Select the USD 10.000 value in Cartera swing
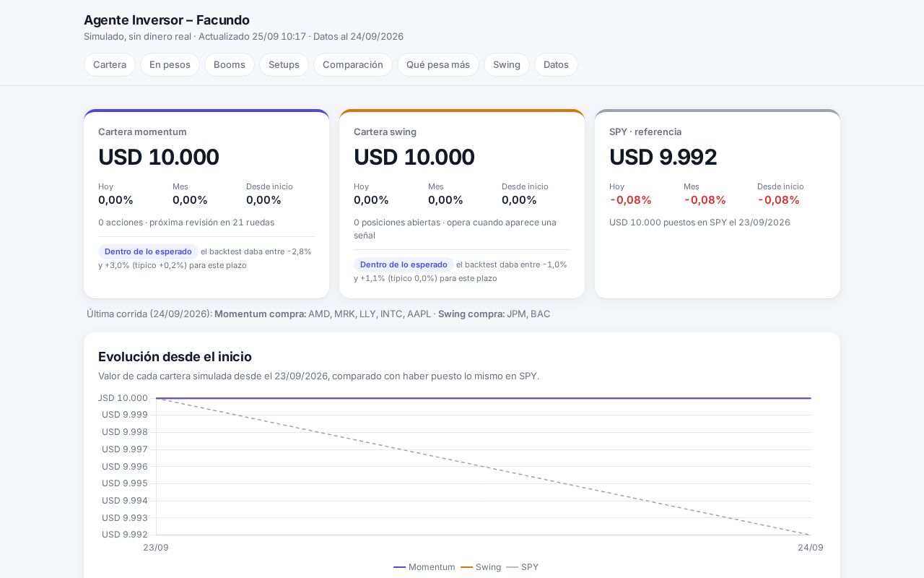Screen dimensions: 924x578 pos(414,157)
